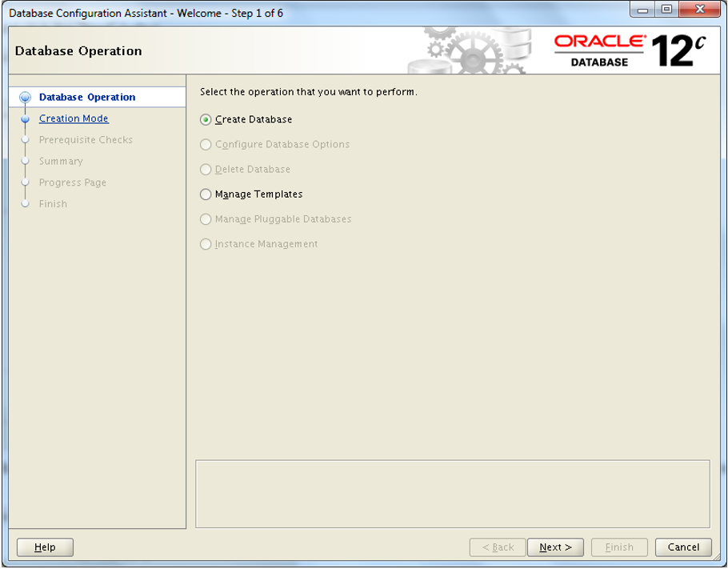The height and width of the screenshot is (569, 728).
Task: Pick the Instance Management radio option
Action: 206,244
